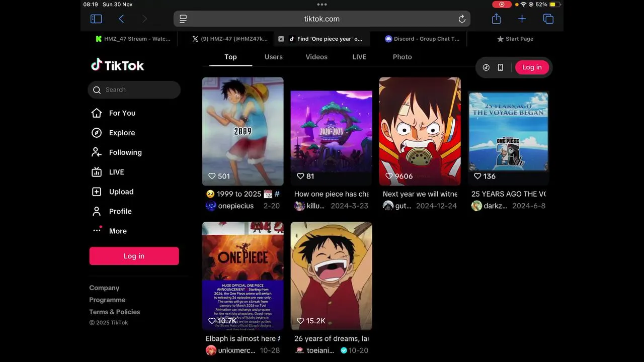The image size is (644, 362).
Task: Reload page with refresh icon
Action: click(462, 19)
